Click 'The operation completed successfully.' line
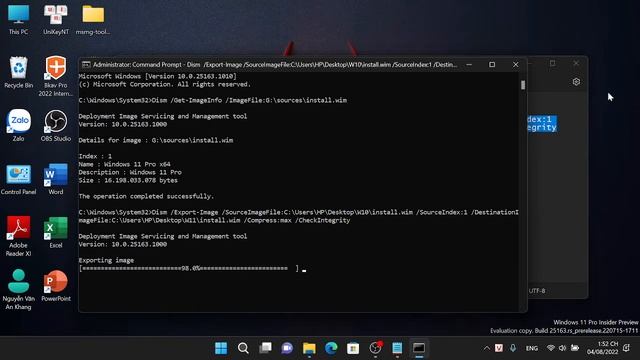The height and width of the screenshot is (360, 640). pyautogui.click(x=146, y=196)
